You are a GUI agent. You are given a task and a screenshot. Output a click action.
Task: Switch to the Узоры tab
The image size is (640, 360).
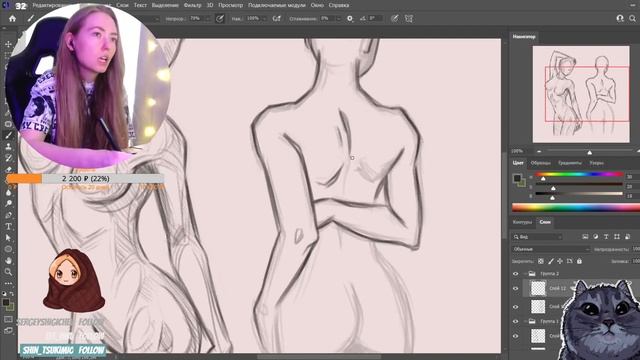(x=596, y=163)
